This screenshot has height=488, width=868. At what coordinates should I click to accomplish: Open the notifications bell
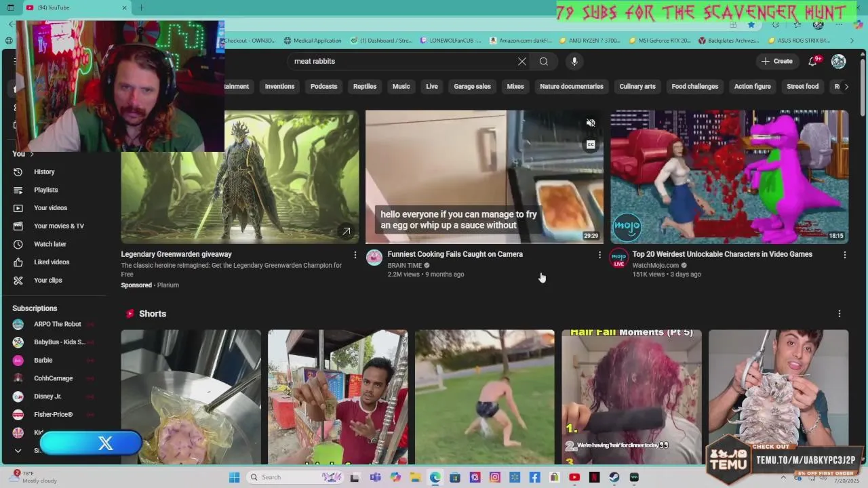[812, 61]
